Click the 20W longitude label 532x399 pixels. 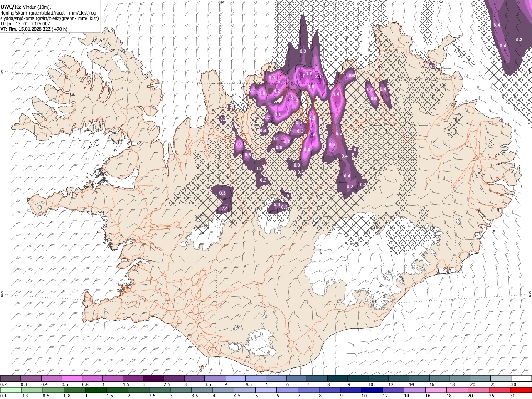click(221, 2)
